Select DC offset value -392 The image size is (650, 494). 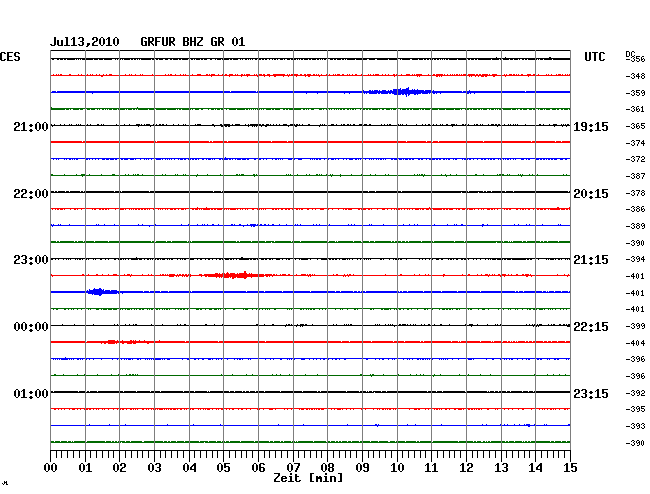click(x=635, y=393)
